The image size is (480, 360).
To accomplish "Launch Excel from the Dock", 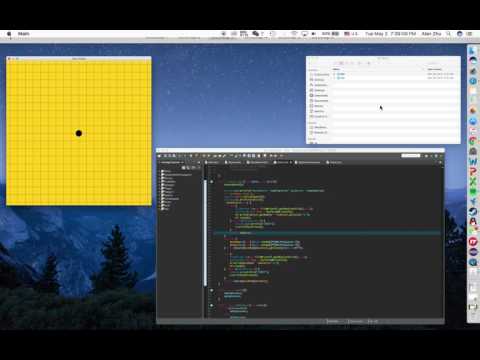I will click(x=473, y=182).
